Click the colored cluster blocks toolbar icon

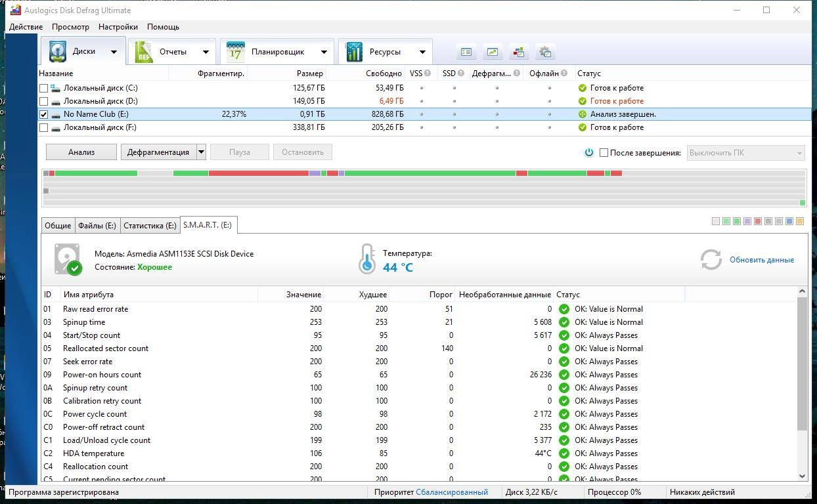pyautogui.click(x=519, y=52)
